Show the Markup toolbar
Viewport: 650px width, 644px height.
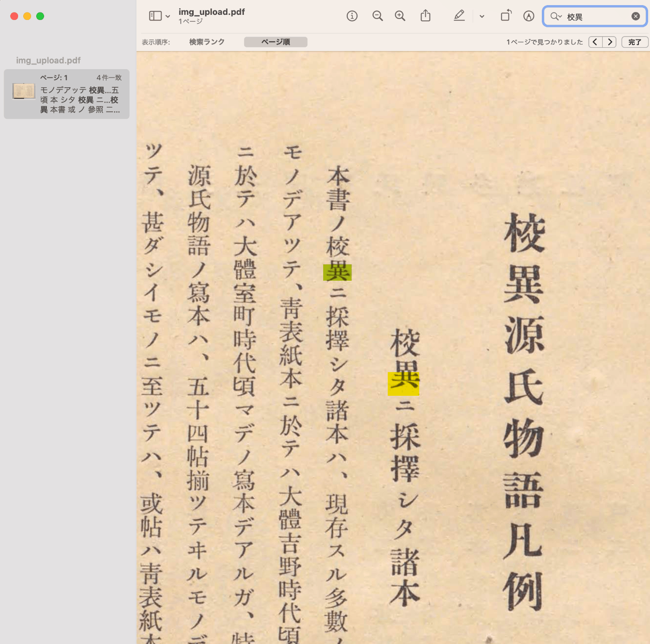pyautogui.click(x=529, y=16)
